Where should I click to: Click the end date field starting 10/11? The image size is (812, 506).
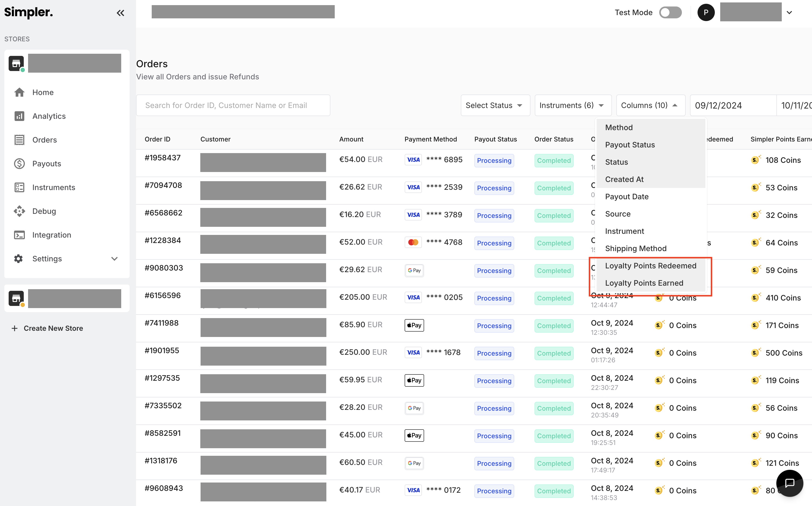tap(794, 105)
